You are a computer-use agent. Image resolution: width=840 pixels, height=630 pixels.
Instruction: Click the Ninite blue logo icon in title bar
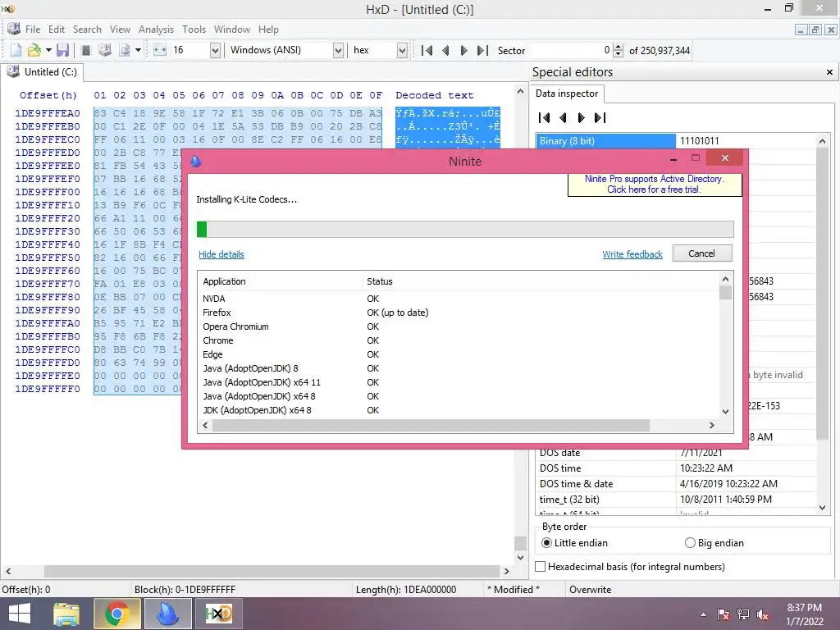coord(195,161)
